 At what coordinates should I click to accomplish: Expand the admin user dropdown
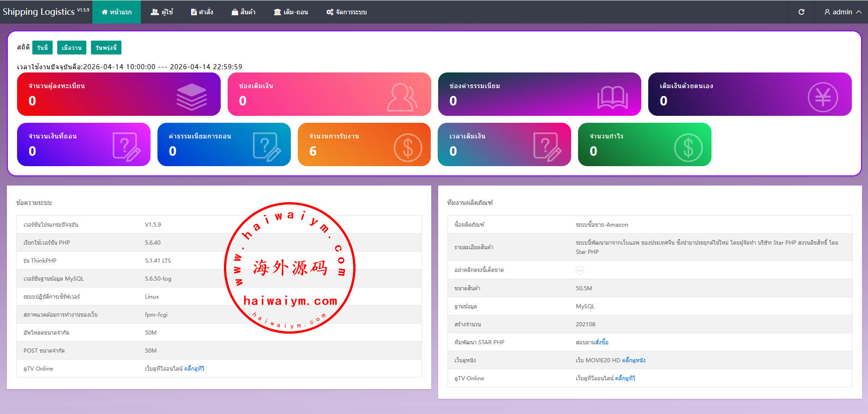click(x=843, y=12)
